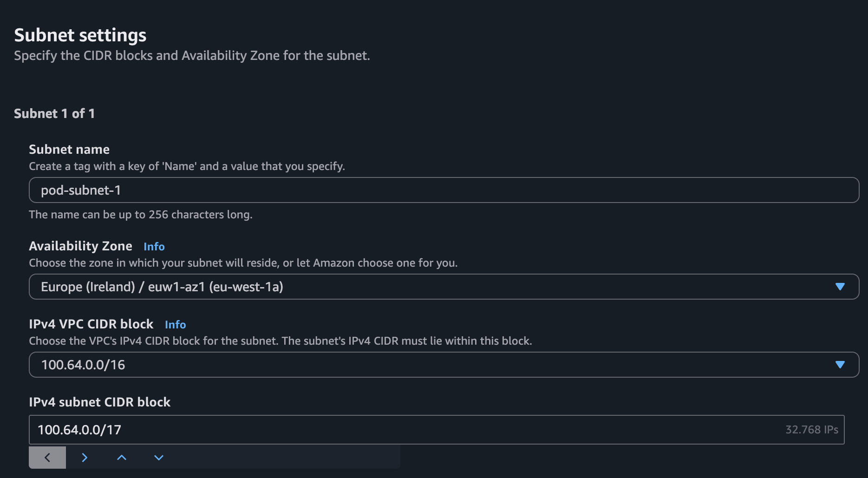Click the Subnet settings heading
Image resolution: width=868 pixels, height=478 pixels.
pos(80,35)
